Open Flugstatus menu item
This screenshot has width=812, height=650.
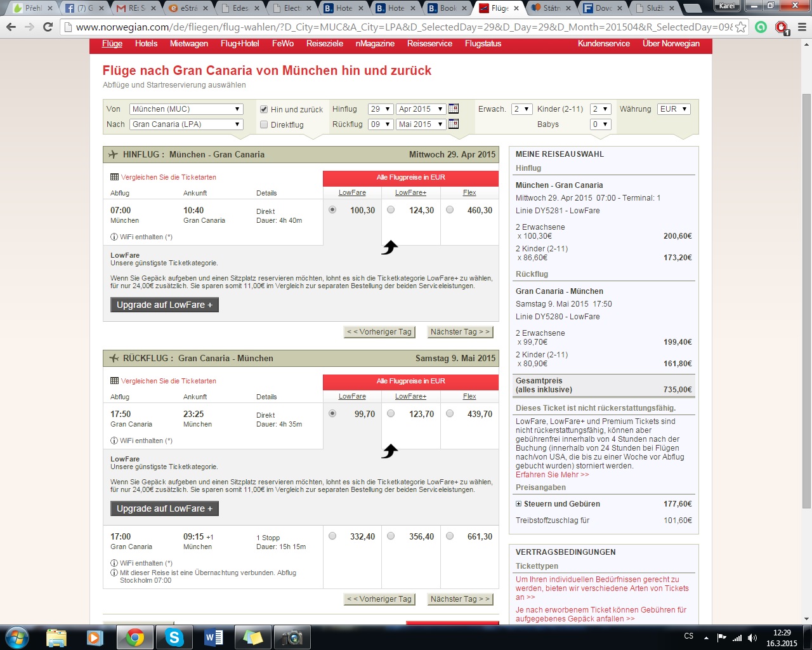[x=483, y=44]
